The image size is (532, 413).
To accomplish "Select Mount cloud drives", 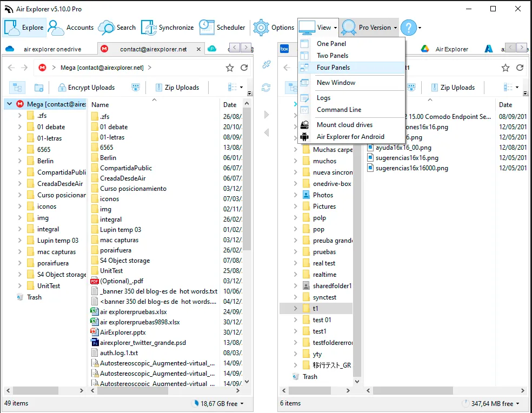I will coord(351,125).
